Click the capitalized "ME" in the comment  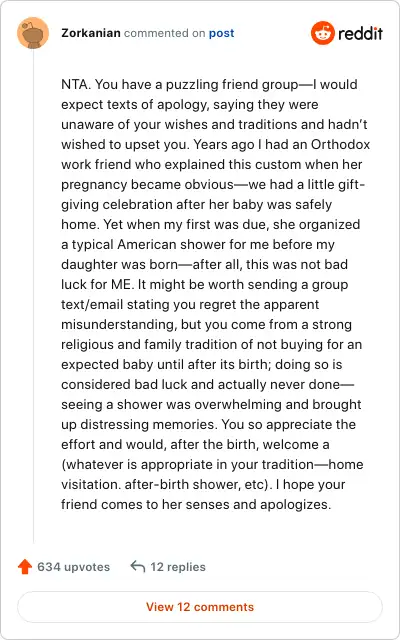coord(122,284)
